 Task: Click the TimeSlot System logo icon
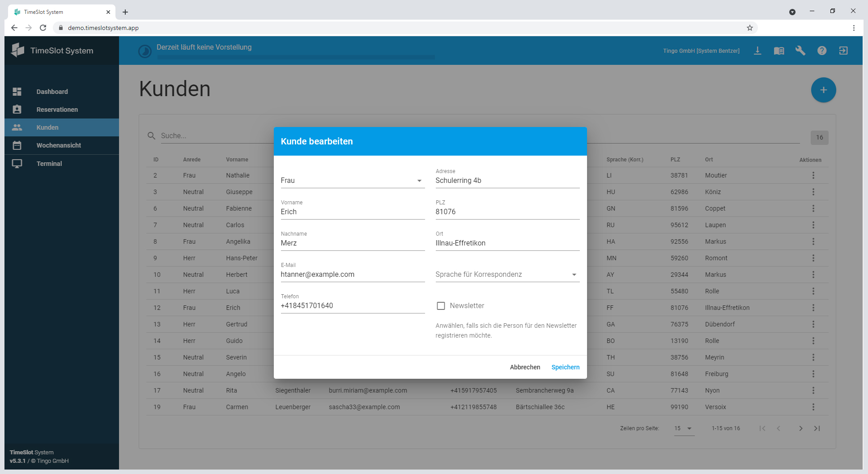(17, 50)
